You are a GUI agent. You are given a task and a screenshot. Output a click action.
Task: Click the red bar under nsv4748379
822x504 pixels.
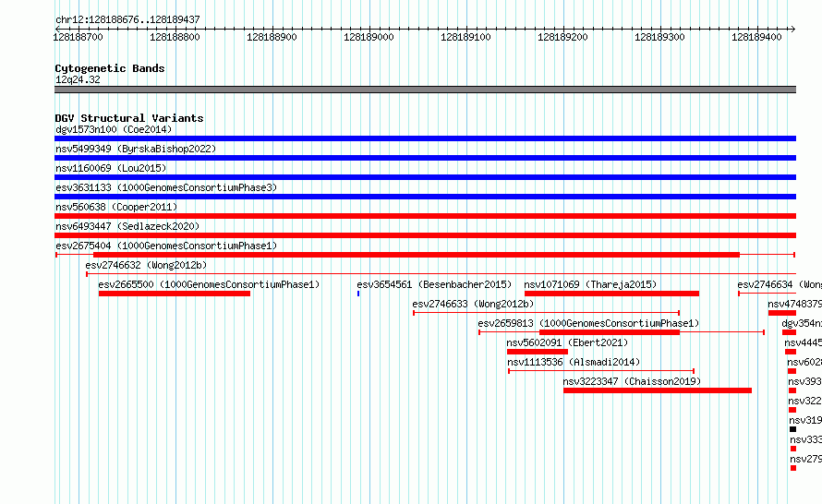point(782,313)
